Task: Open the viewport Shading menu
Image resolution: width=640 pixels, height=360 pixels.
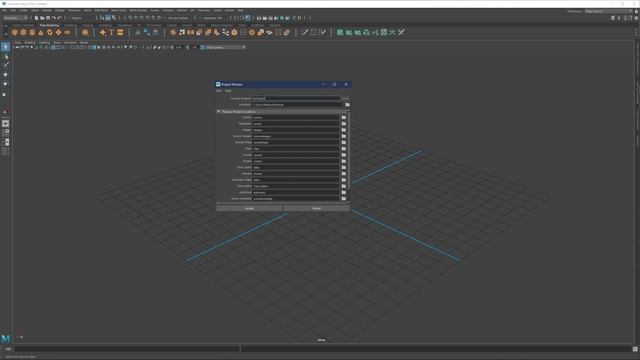Action: (x=30, y=42)
